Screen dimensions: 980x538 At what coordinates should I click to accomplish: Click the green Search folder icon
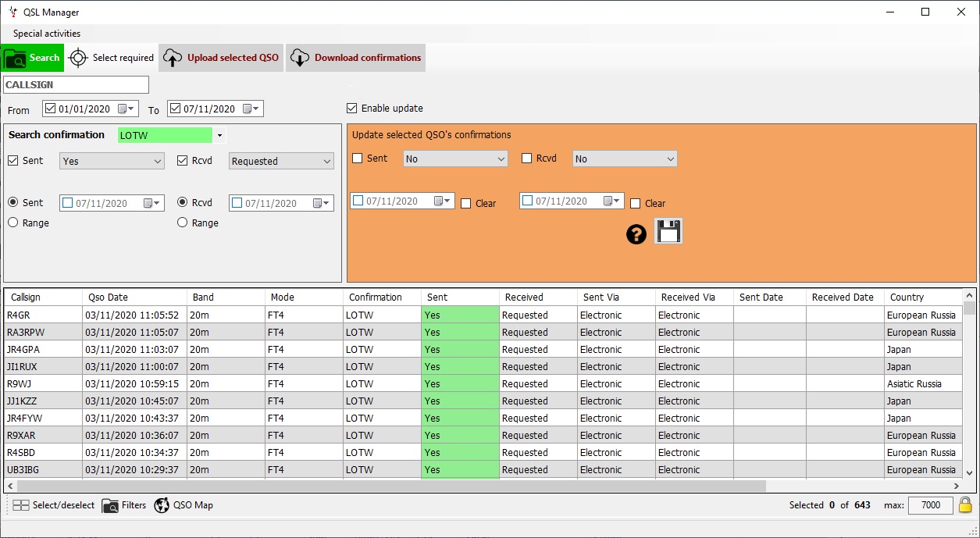(x=15, y=58)
